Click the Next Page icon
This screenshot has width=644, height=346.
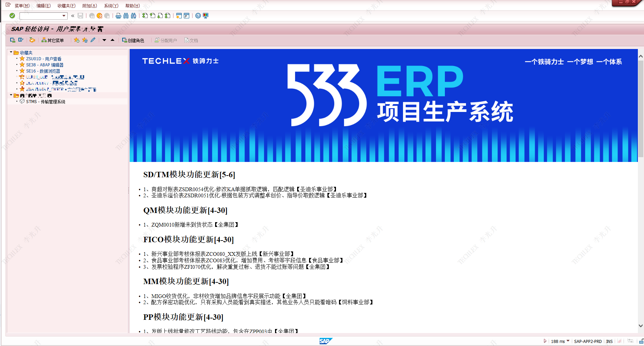click(x=160, y=16)
